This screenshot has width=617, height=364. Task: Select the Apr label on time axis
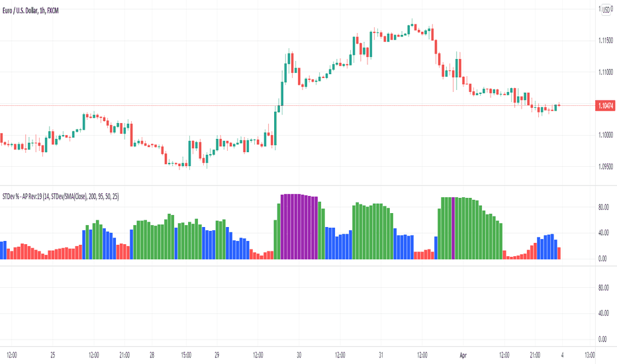pyautogui.click(x=463, y=355)
